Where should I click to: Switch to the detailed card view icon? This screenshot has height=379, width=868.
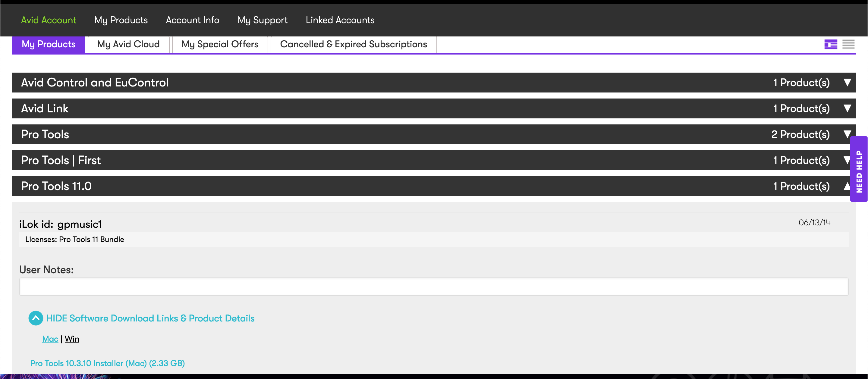831,44
